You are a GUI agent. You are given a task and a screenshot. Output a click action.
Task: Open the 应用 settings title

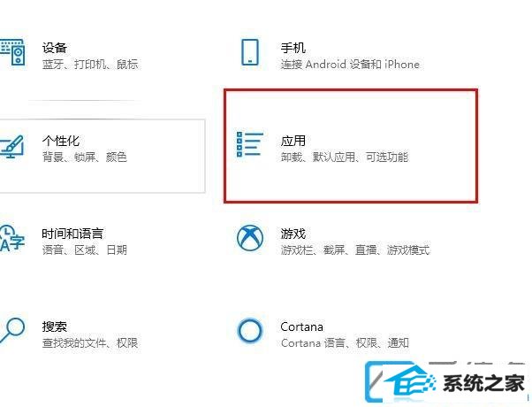point(293,141)
